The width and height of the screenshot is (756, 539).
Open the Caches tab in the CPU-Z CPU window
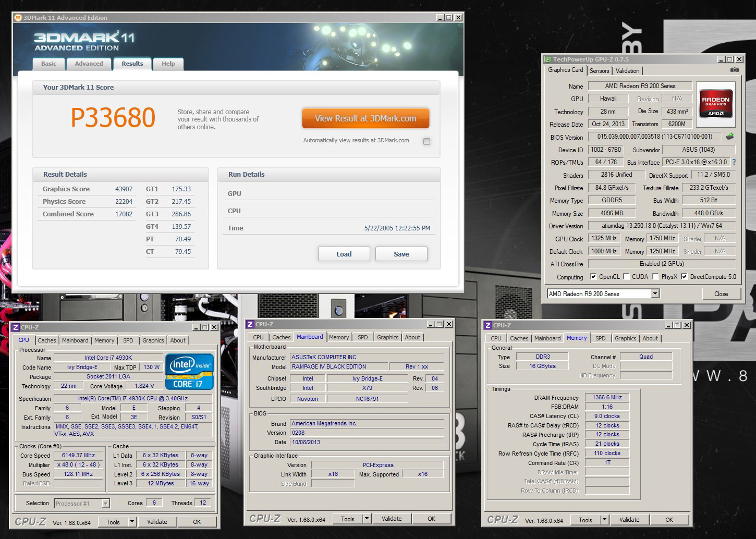(47, 340)
